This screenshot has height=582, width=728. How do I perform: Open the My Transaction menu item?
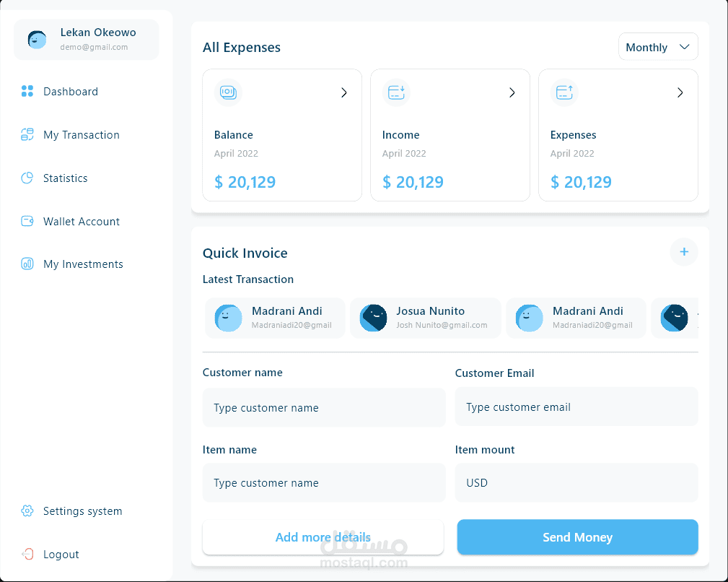pyautogui.click(x=82, y=135)
